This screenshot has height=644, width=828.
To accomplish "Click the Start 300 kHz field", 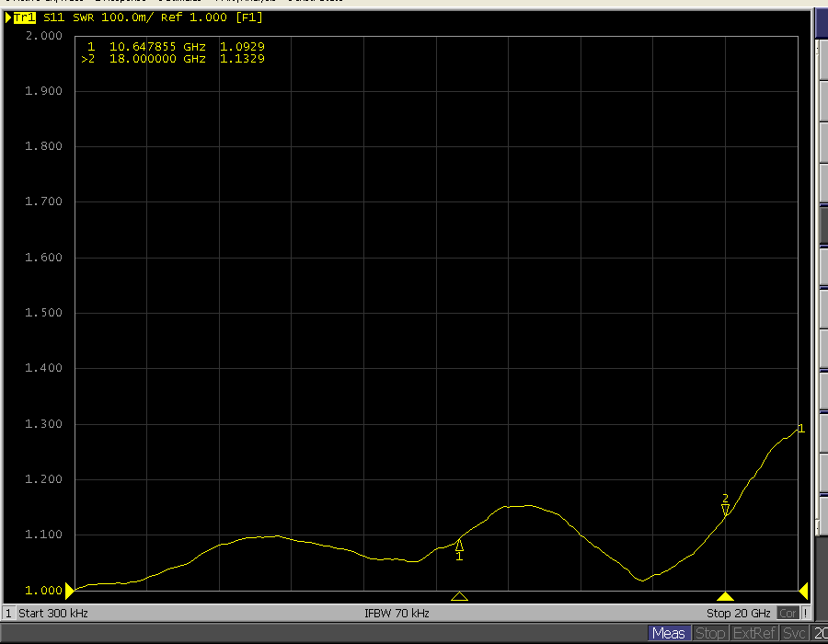I will pyautogui.click(x=53, y=614).
